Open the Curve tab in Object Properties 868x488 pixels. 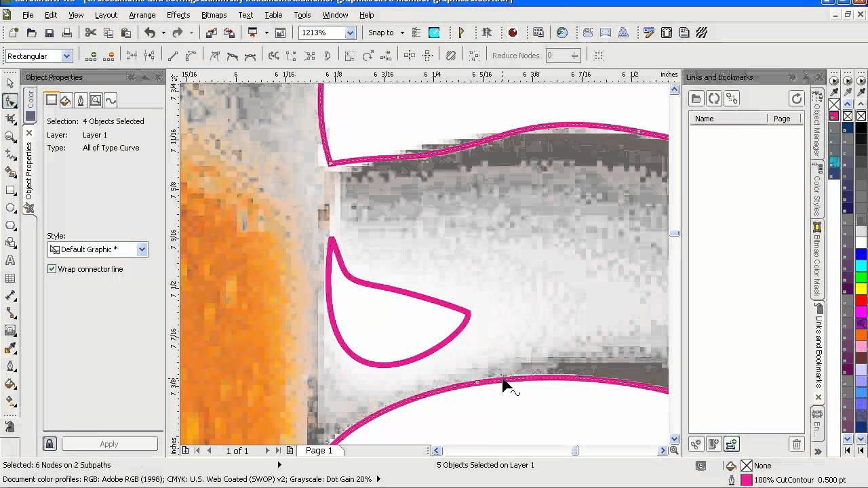111,100
